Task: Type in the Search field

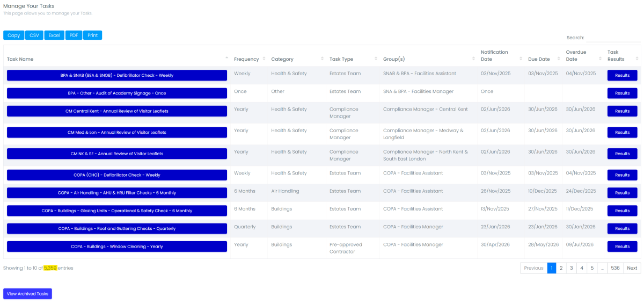Action: (613, 38)
